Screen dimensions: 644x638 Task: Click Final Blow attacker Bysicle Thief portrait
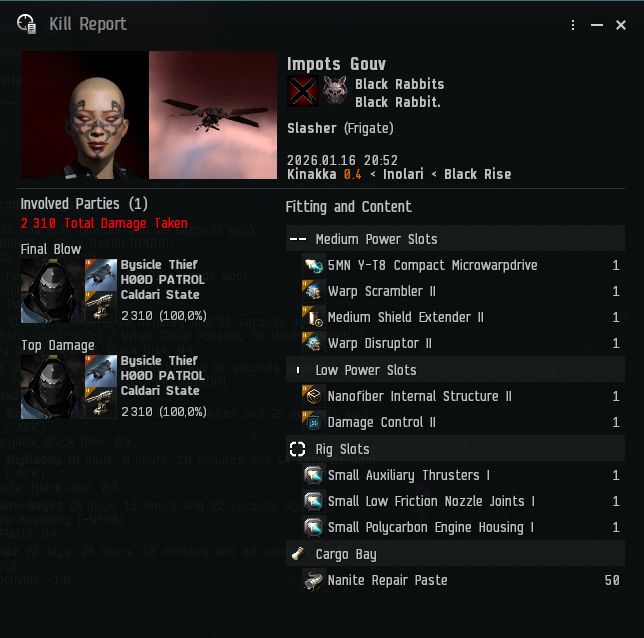point(52,291)
